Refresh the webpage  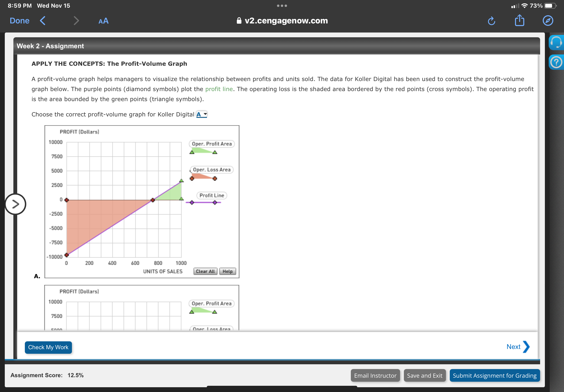491,21
